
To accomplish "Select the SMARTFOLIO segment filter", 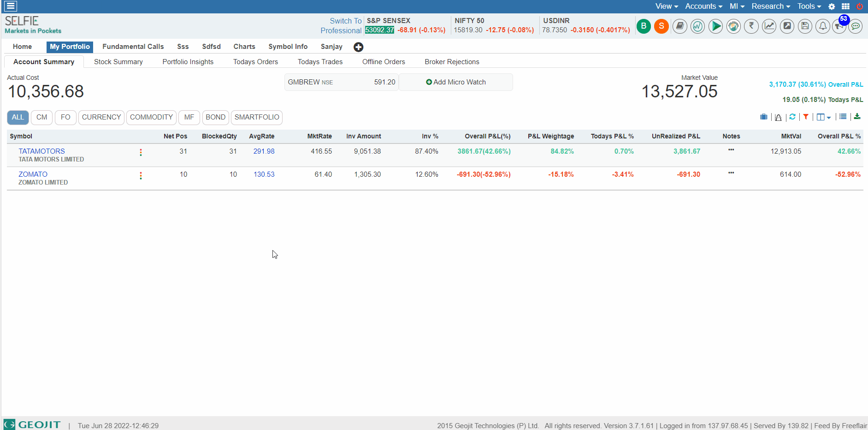I will [x=257, y=117].
